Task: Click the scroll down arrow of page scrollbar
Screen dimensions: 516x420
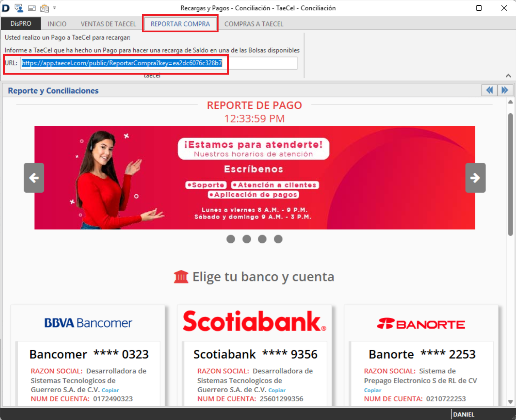Action: (x=510, y=402)
